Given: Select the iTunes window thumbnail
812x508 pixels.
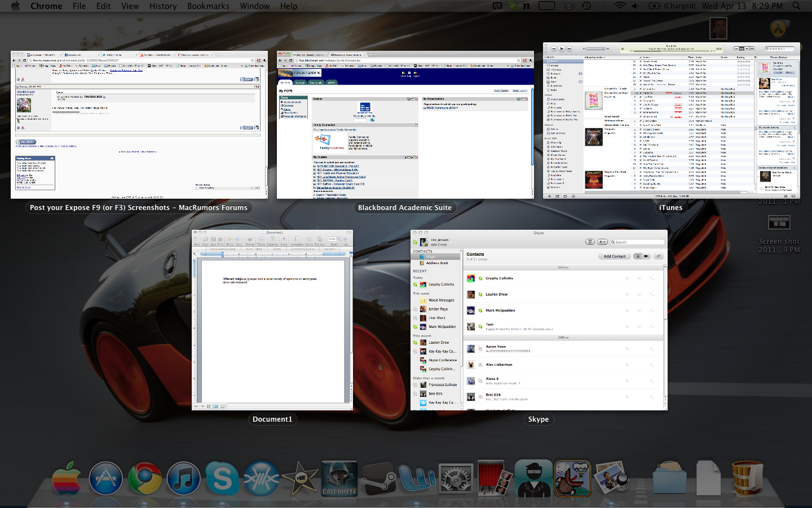Looking at the screenshot, I should (672, 120).
